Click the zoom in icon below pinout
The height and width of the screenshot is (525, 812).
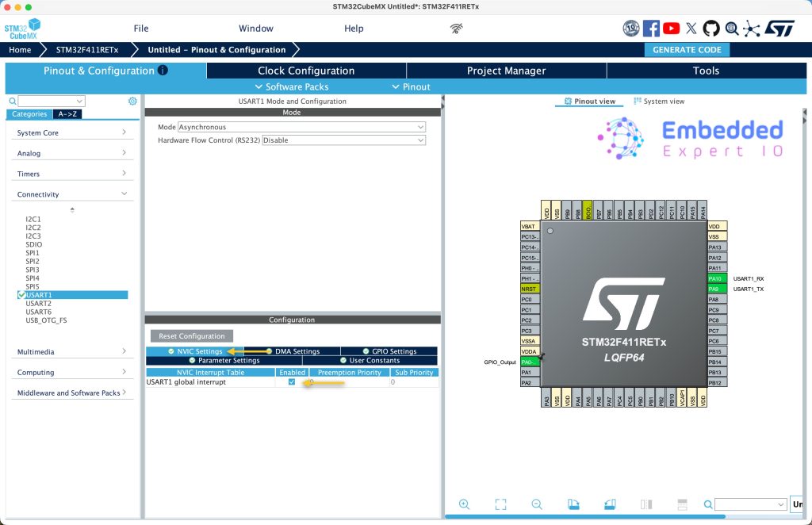[x=464, y=504]
